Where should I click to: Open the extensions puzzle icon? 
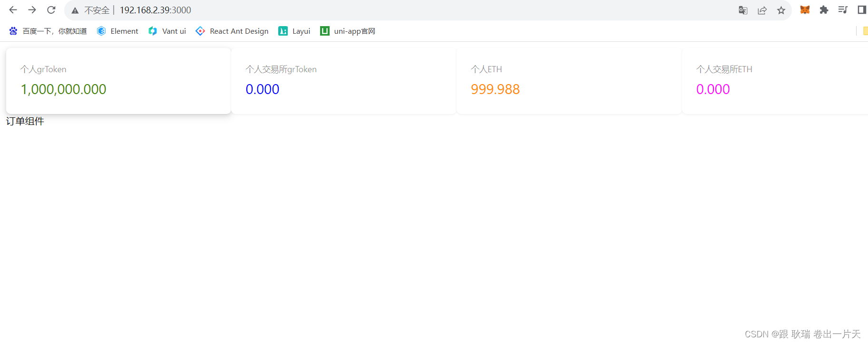coord(824,10)
